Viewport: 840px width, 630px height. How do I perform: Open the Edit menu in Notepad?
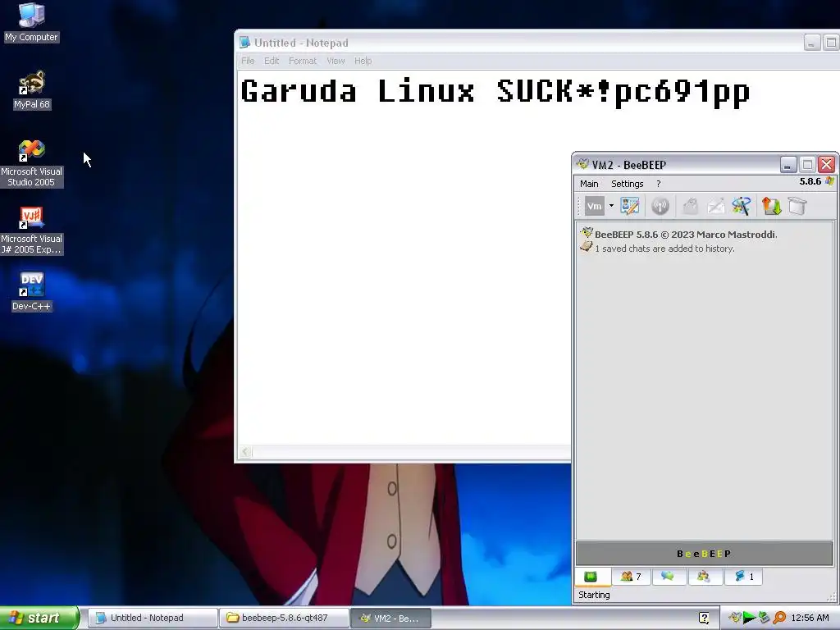click(x=272, y=61)
